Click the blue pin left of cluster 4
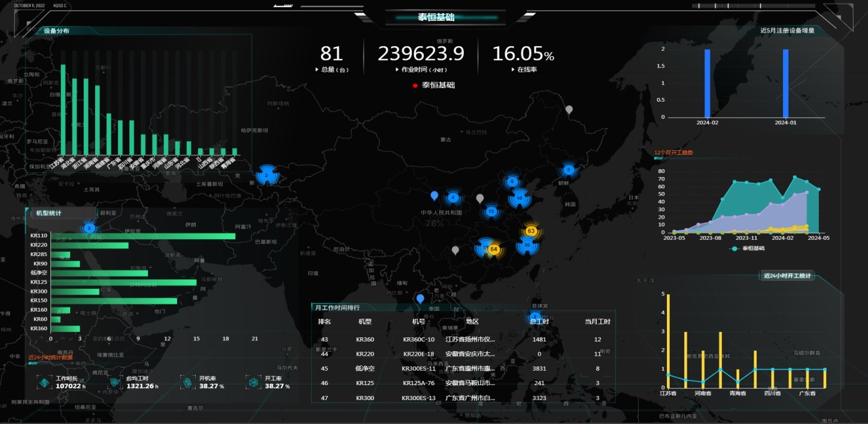Screen dimensions: 868x424 [435, 196]
